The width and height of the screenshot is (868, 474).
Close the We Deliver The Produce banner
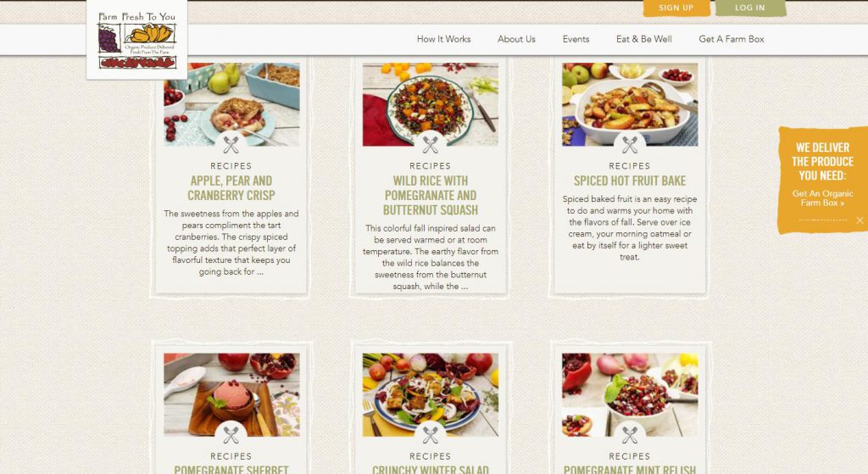point(860,220)
